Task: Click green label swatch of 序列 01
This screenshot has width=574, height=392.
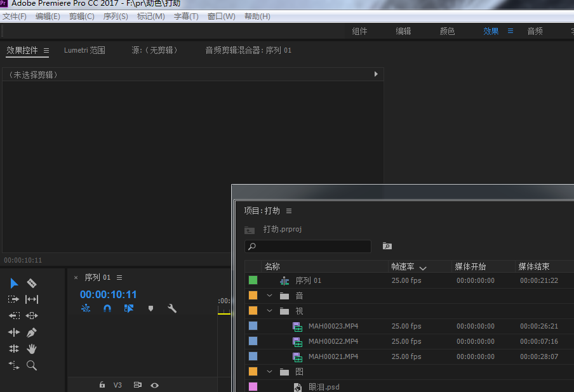Action: (x=253, y=280)
